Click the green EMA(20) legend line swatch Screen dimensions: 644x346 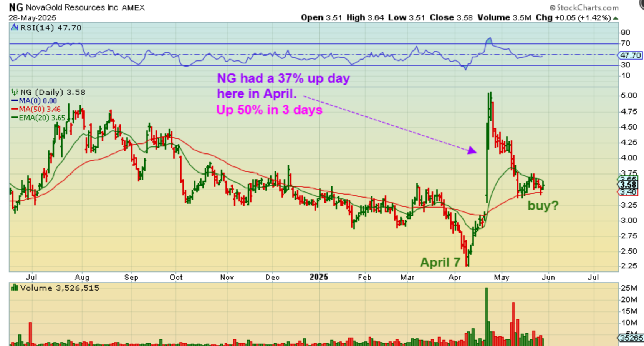pos(15,118)
